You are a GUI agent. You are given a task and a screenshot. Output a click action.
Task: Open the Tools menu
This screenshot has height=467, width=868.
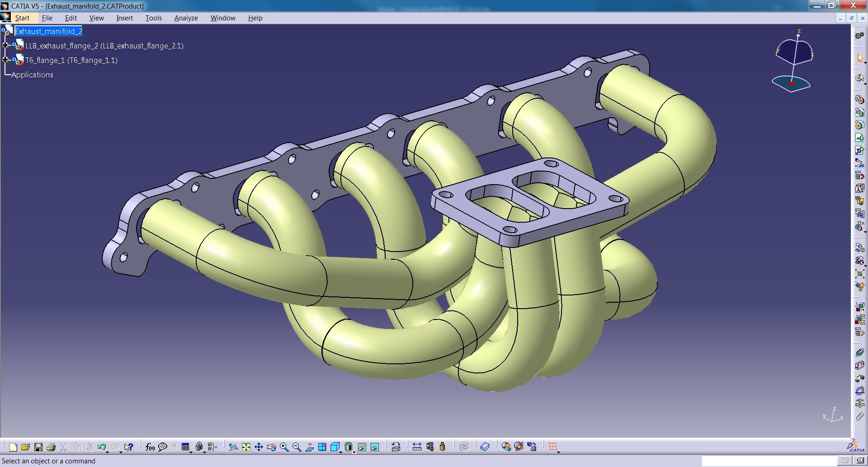pos(154,18)
